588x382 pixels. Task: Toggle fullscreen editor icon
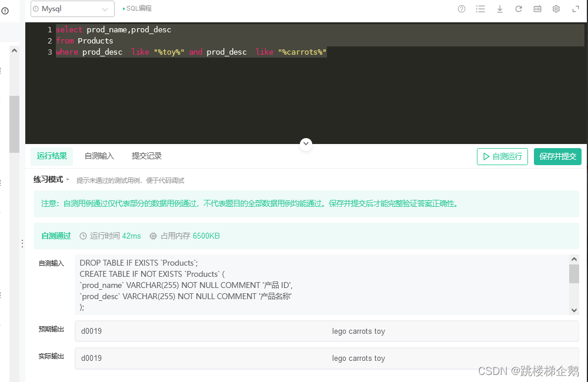(x=576, y=9)
